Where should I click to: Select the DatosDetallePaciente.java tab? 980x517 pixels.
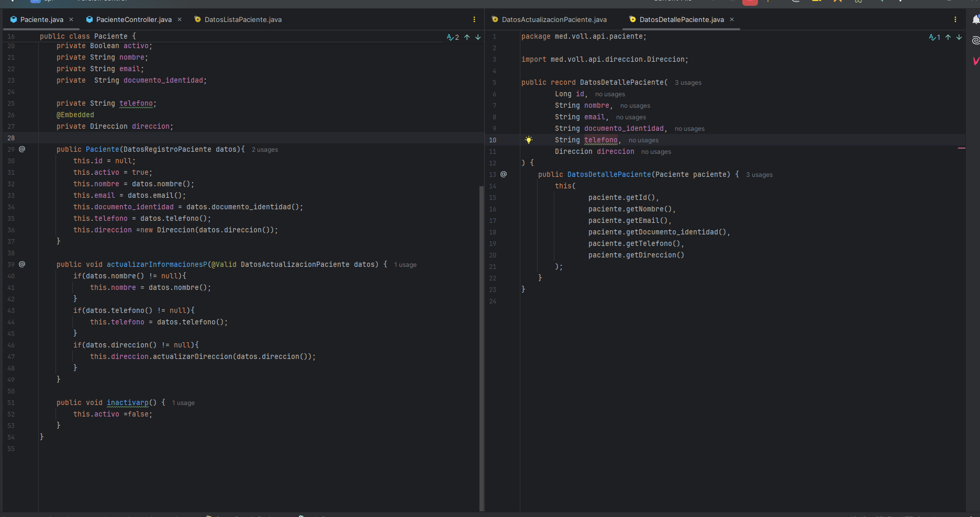click(682, 19)
